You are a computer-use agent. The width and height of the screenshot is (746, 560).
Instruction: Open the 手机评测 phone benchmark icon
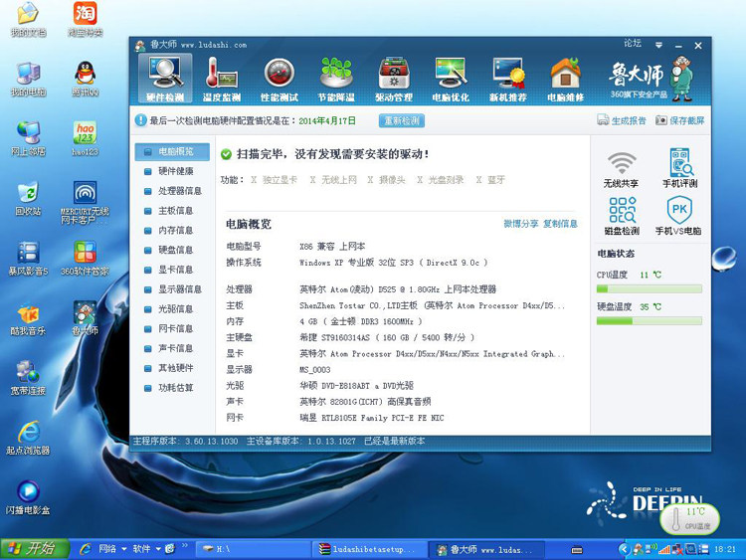click(x=679, y=169)
